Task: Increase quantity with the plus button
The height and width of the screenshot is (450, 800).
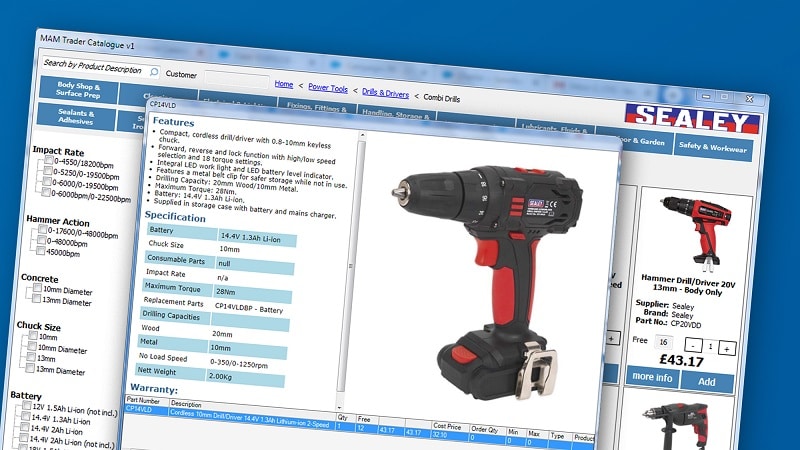Action: (x=727, y=348)
